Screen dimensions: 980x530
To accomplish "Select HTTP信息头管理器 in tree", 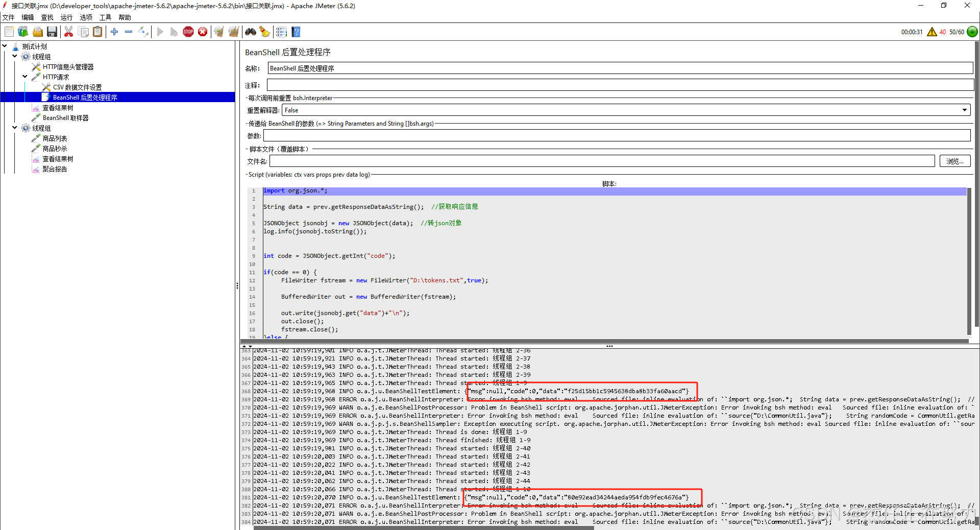I will 68,67.
